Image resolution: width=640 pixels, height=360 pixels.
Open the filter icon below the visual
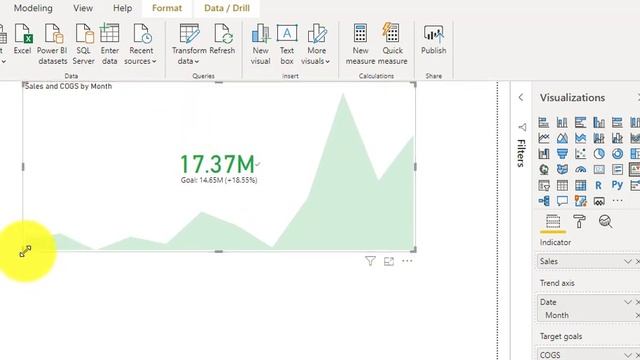coord(370,261)
